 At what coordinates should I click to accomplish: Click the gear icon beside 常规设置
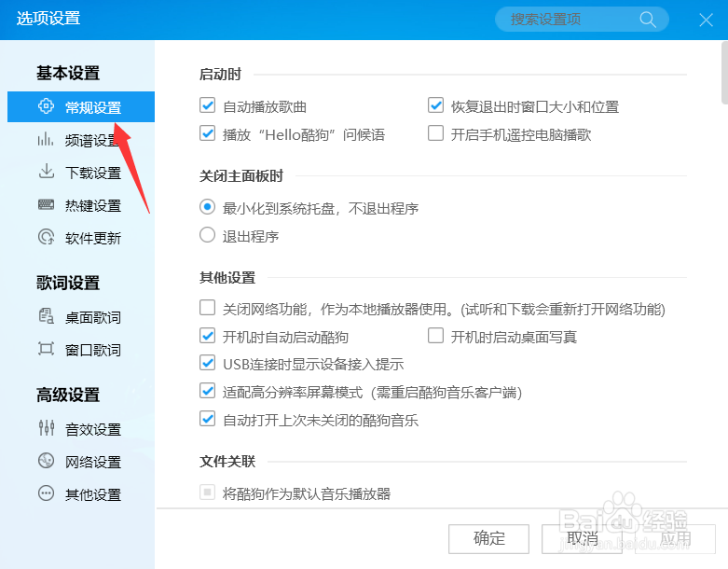pyautogui.click(x=46, y=106)
